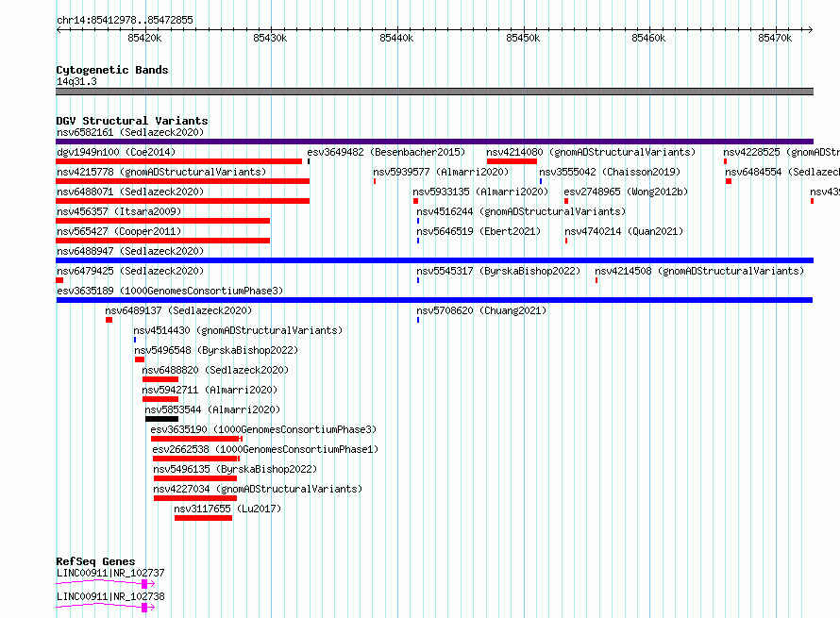Click nsv4514430 gnomADStructuralVariants label

point(238,330)
